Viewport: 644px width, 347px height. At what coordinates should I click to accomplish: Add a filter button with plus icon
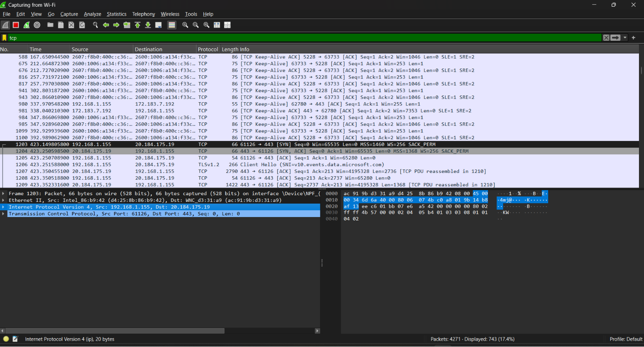(633, 38)
